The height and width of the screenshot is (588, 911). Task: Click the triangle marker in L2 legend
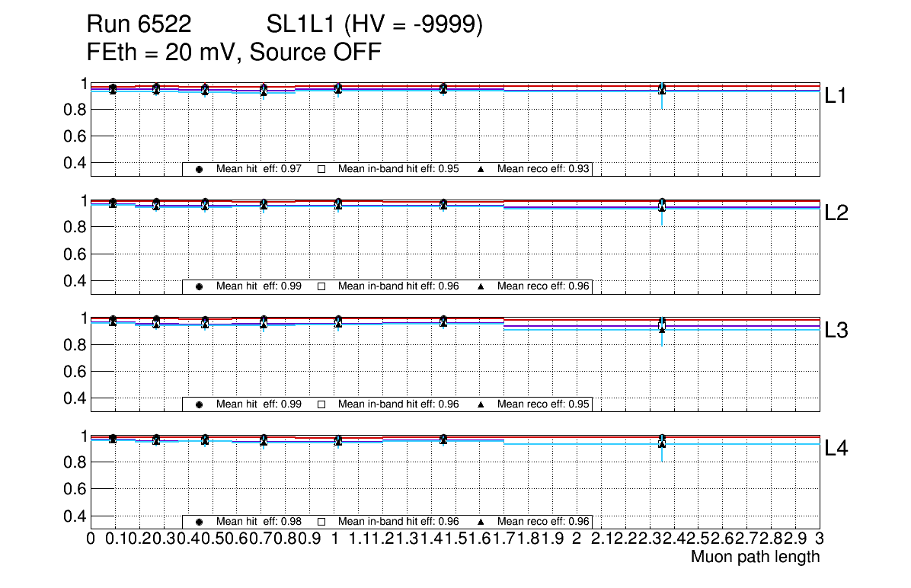tap(481, 287)
